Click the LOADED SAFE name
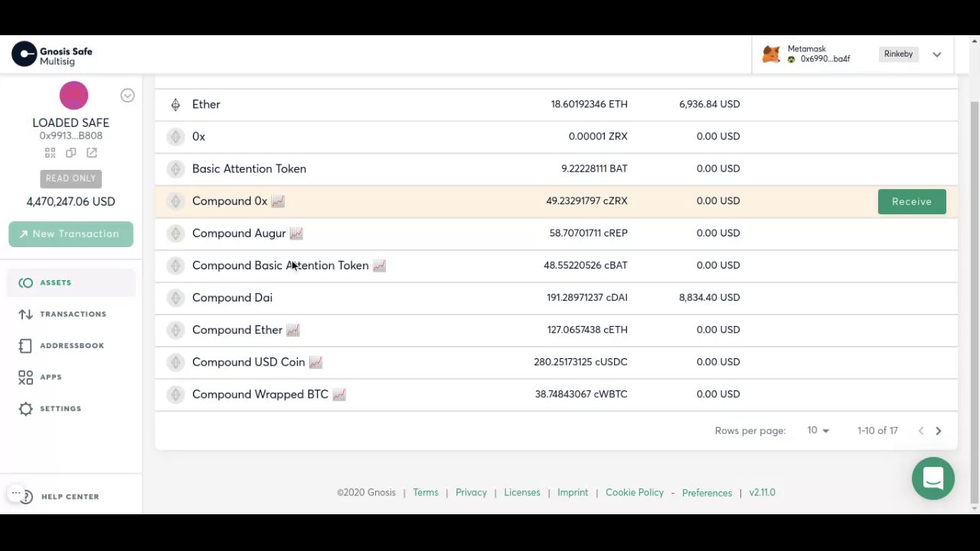Screen dimensions: 980x551 coord(70,123)
